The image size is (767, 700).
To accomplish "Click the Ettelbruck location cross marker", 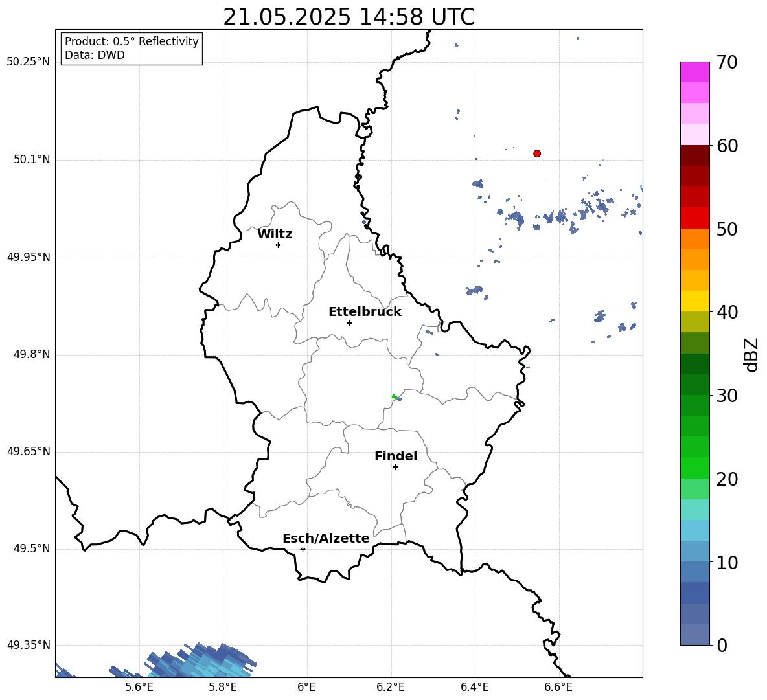I will tap(349, 322).
